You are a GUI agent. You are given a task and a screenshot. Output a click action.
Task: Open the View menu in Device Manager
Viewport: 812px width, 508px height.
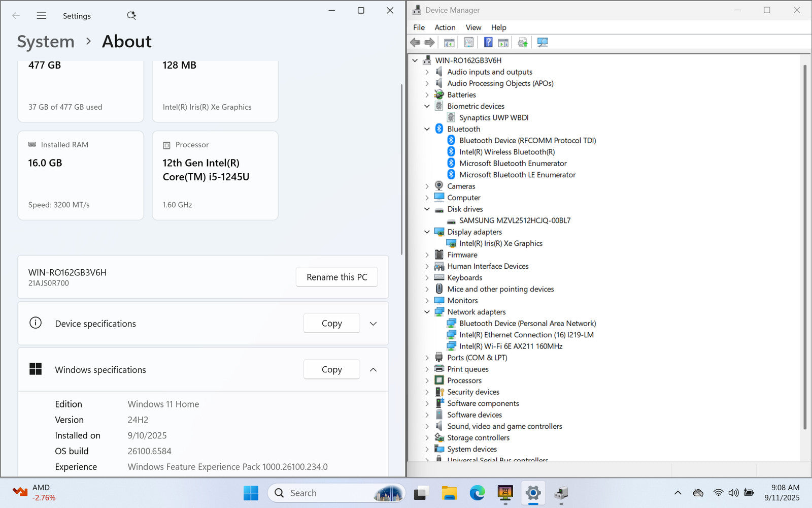pos(473,27)
